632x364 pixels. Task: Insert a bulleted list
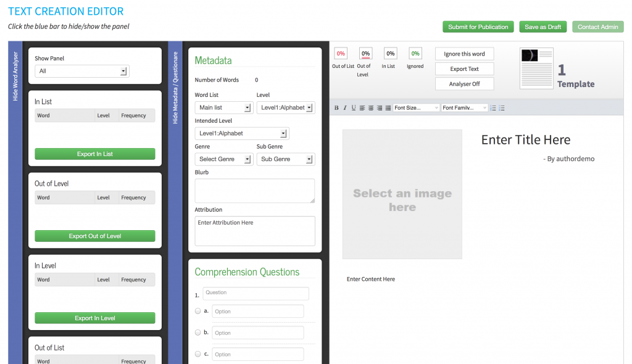[502, 108]
